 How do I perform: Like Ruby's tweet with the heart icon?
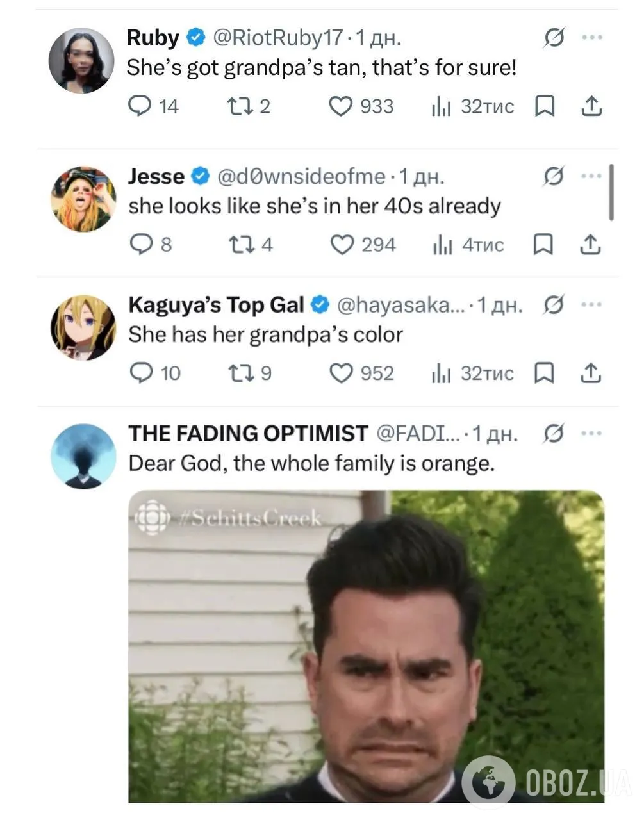click(x=340, y=106)
